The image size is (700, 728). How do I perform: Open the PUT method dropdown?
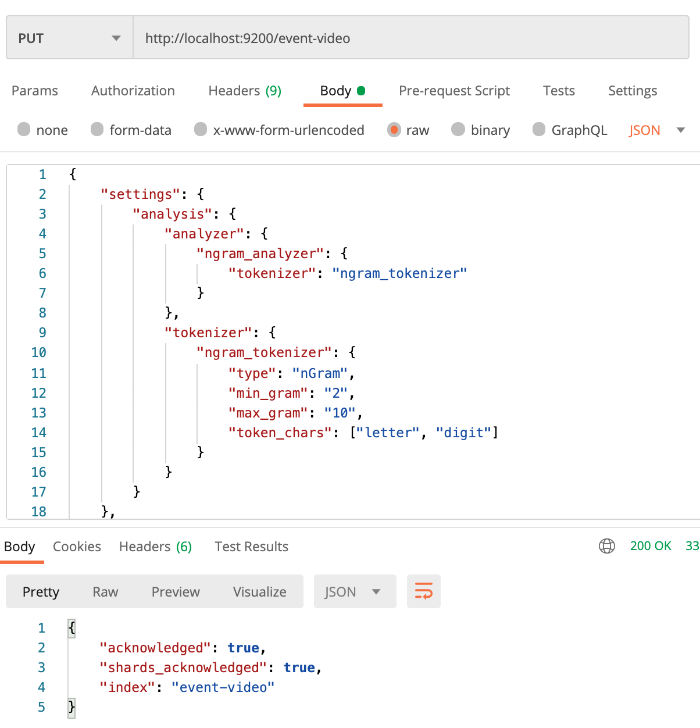[70, 38]
